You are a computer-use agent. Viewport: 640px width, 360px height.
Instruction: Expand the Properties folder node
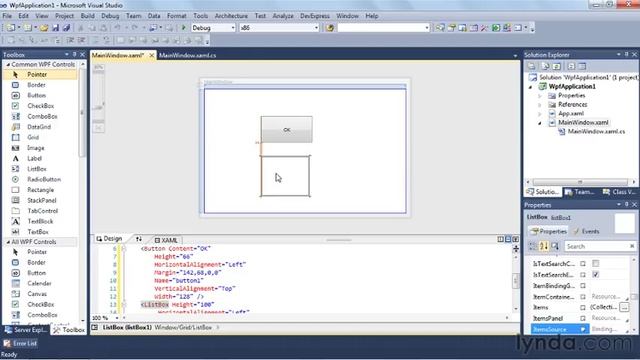click(540, 96)
